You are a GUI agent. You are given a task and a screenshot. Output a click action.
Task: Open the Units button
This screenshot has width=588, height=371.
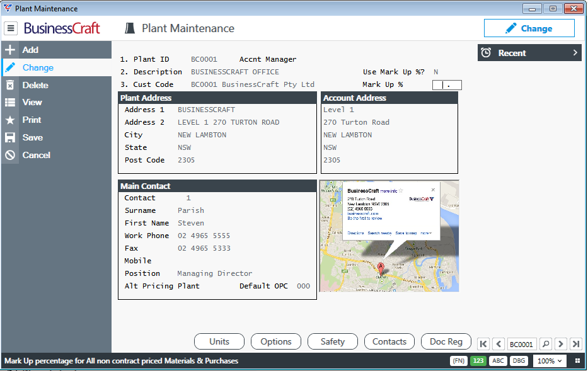click(x=219, y=341)
